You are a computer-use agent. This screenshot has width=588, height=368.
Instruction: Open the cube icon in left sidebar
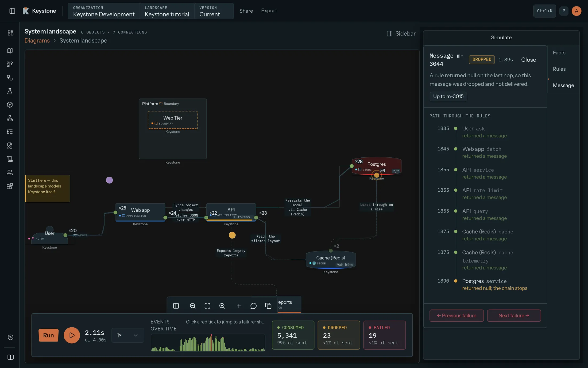(10, 105)
